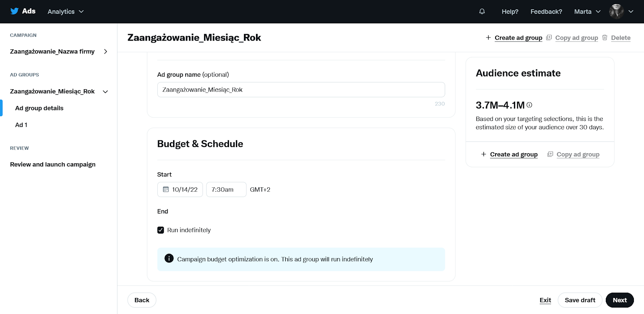
Task: Expand the Zaangażowanie_Nazwa firmy campaign
Action: click(x=105, y=51)
